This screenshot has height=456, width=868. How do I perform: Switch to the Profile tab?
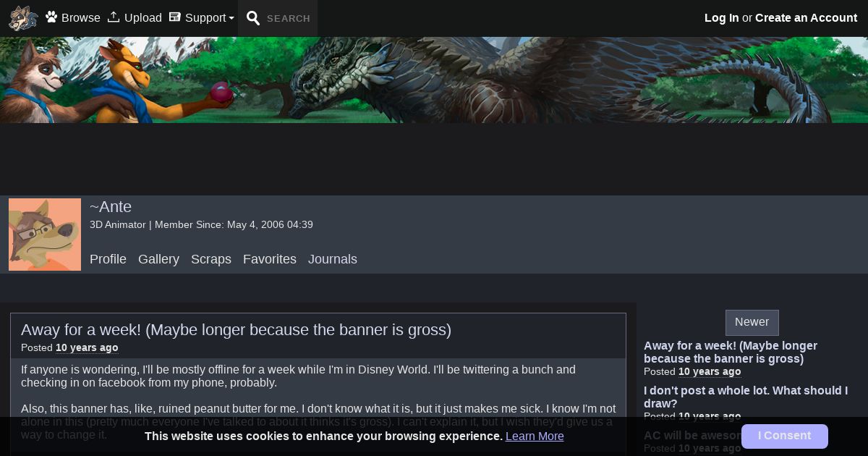[108, 259]
